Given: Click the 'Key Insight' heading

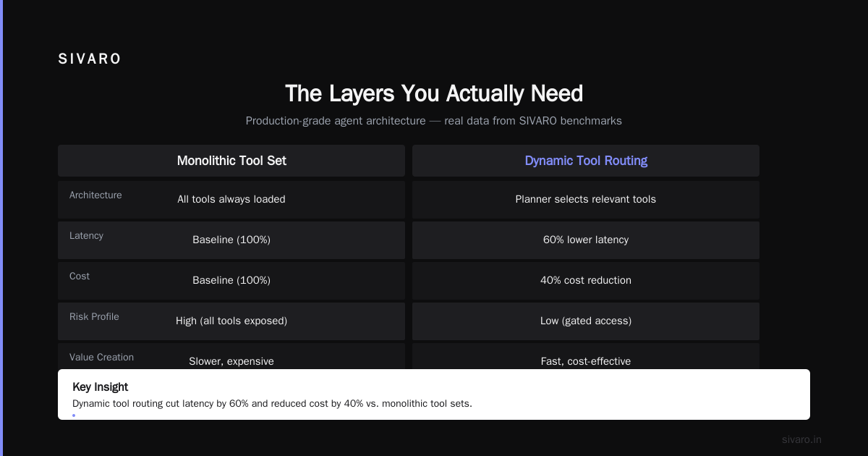Looking at the screenshot, I should click(101, 387).
